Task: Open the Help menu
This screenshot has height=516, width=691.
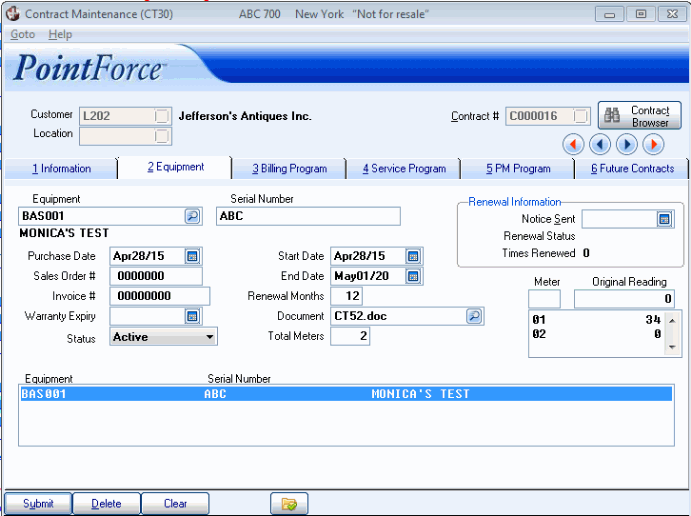Action: 60,34
